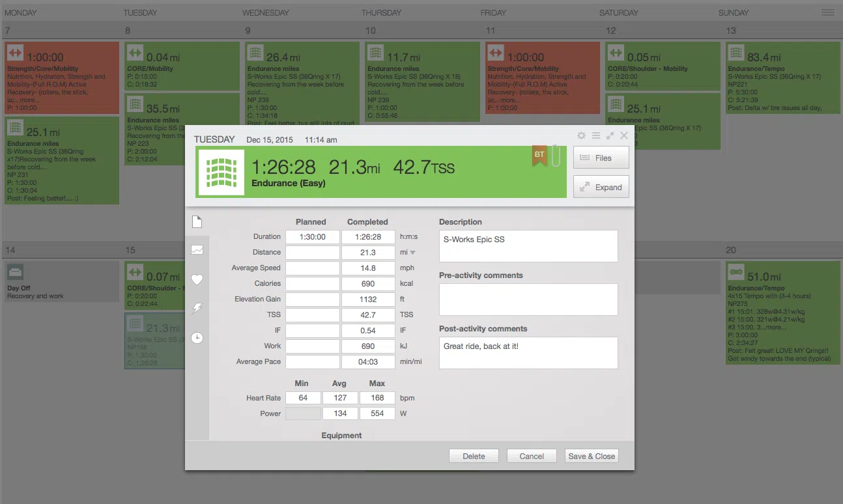Open the workout settings gear icon

[581, 135]
